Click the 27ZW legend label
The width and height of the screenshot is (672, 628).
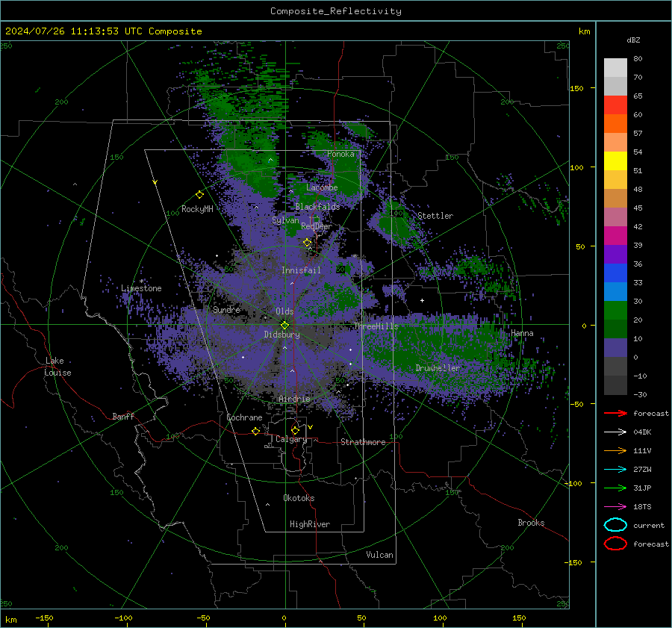642,470
